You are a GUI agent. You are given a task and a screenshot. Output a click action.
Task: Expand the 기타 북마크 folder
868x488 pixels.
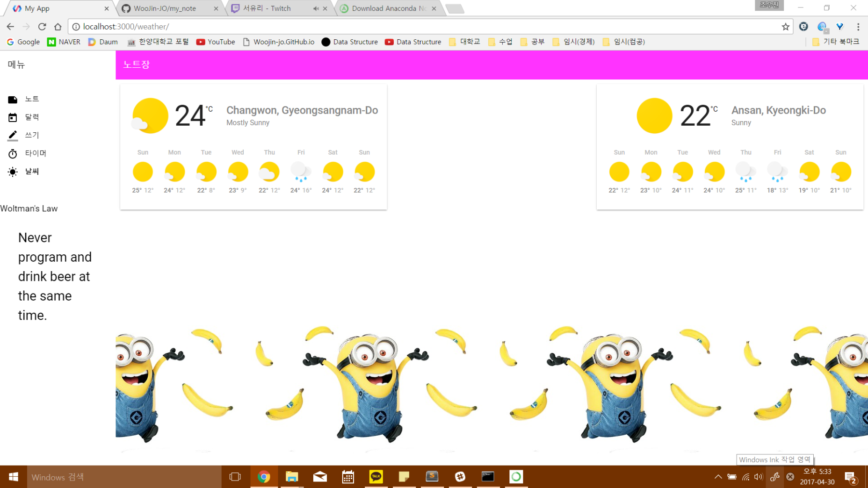coord(836,42)
